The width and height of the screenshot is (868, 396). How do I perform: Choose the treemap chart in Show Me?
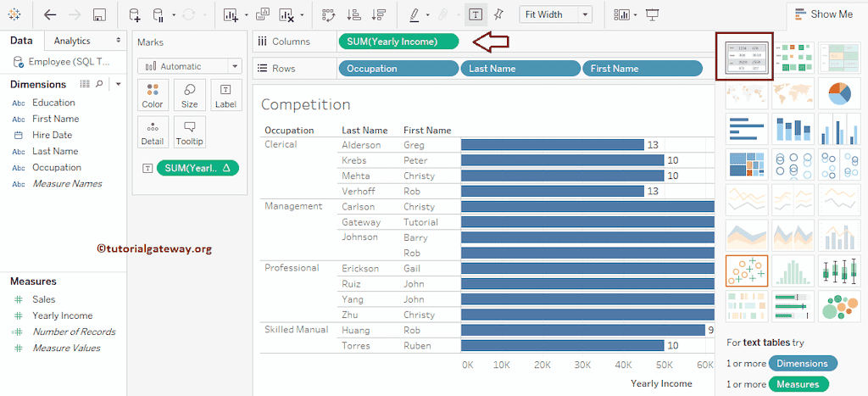[747, 165]
